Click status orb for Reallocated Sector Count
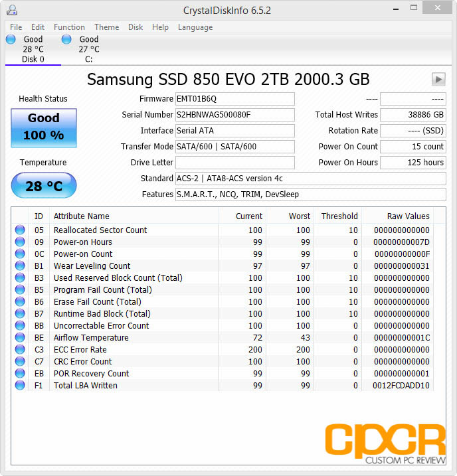 (20, 230)
